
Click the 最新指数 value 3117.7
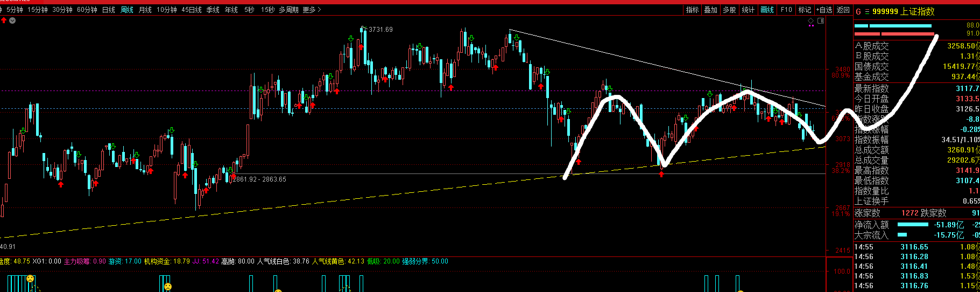point(968,88)
